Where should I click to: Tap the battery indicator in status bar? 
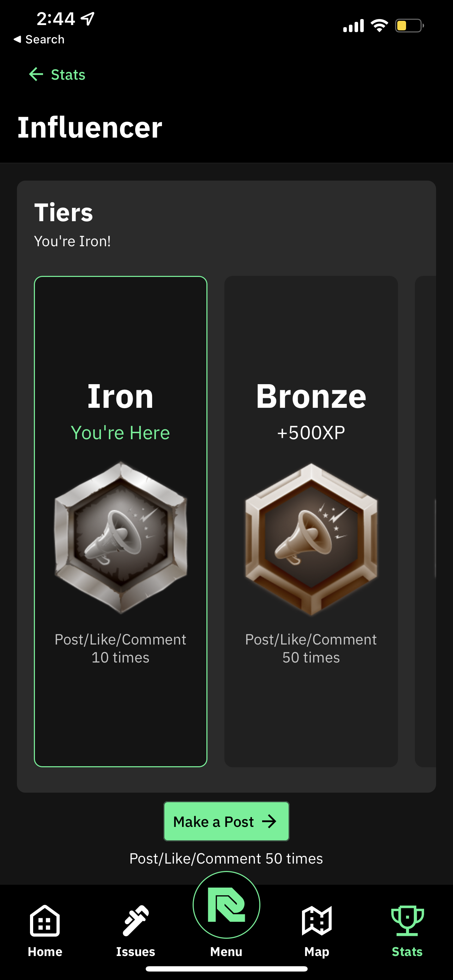coord(409,26)
